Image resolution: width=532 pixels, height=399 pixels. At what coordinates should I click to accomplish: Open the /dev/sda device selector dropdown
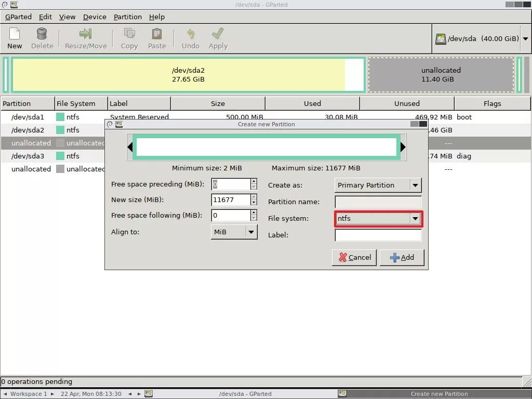pyautogui.click(x=526, y=38)
